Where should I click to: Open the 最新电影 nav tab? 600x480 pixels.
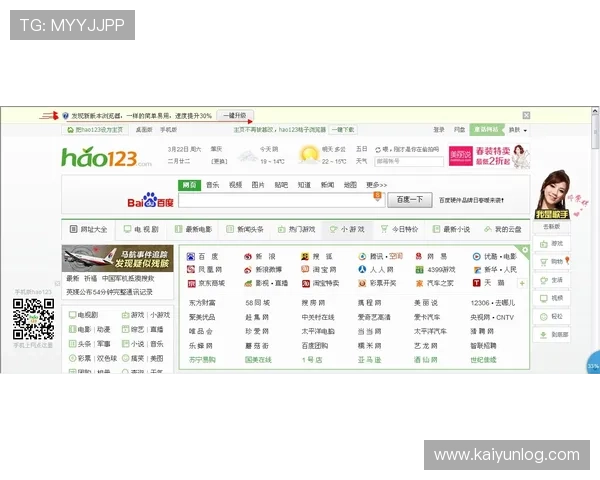pyautogui.click(x=193, y=229)
